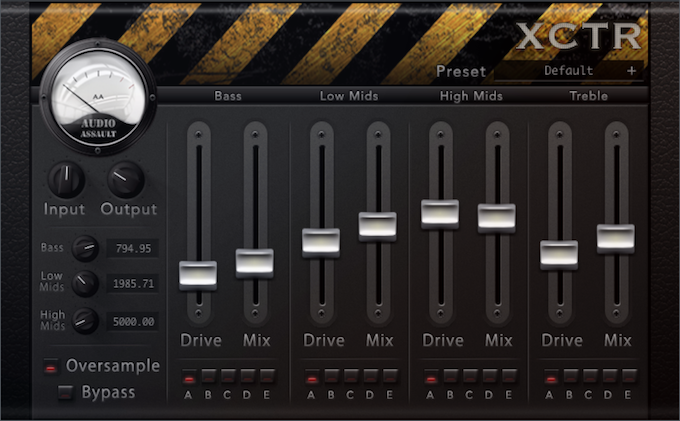Select Treble saturation mode C
This screenshot has height=421, width=680.
pyautogui.click(x=590, y=376)
